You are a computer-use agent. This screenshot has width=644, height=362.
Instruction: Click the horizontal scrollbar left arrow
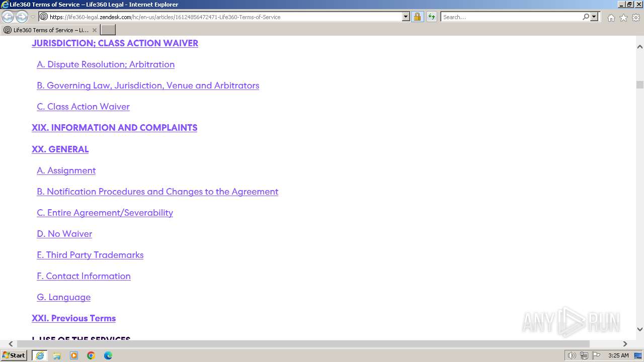pos(11,344)
